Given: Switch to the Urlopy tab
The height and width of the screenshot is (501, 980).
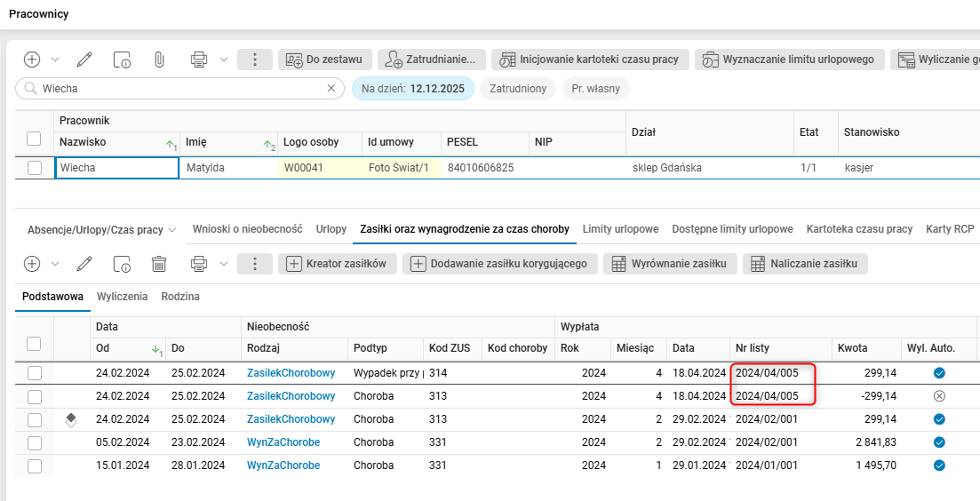Looking at the screenshot, I should click(331, 229).
